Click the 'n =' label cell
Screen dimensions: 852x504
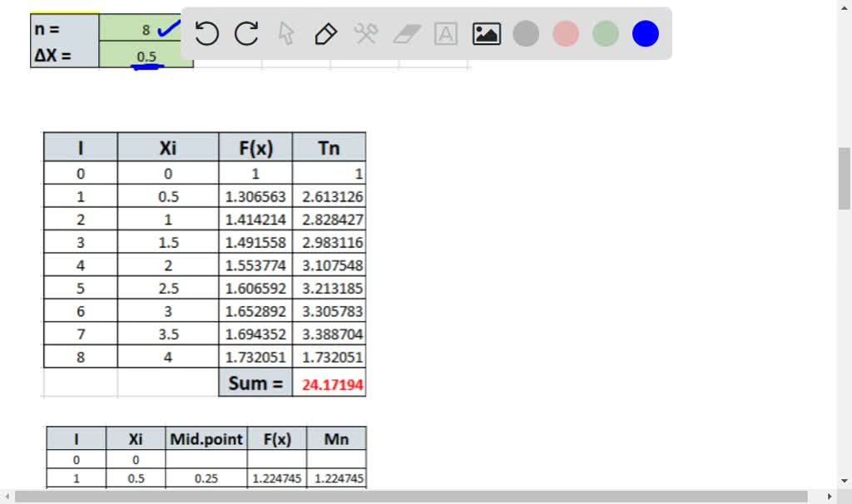point(65,29)
